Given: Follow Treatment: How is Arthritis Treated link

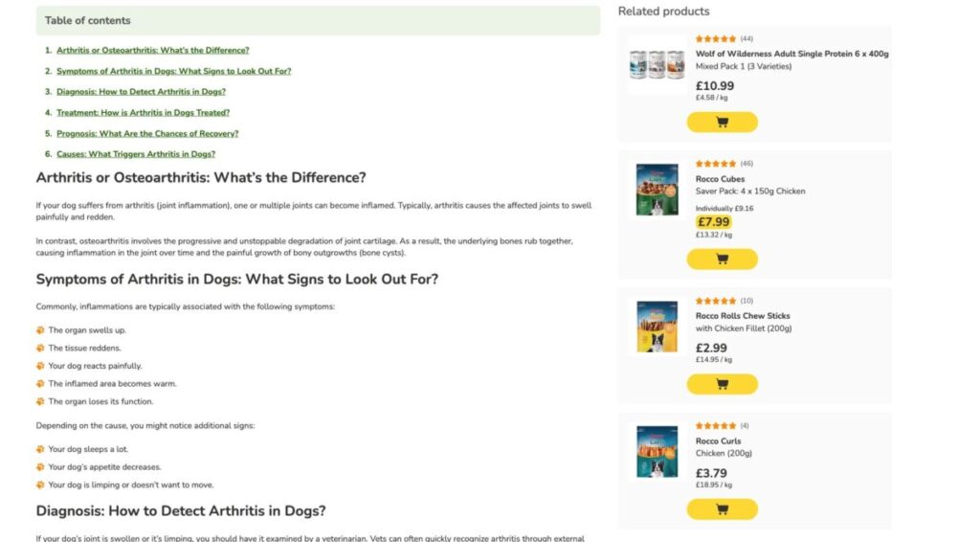Looking at the screenshot, I should [143, 112].
